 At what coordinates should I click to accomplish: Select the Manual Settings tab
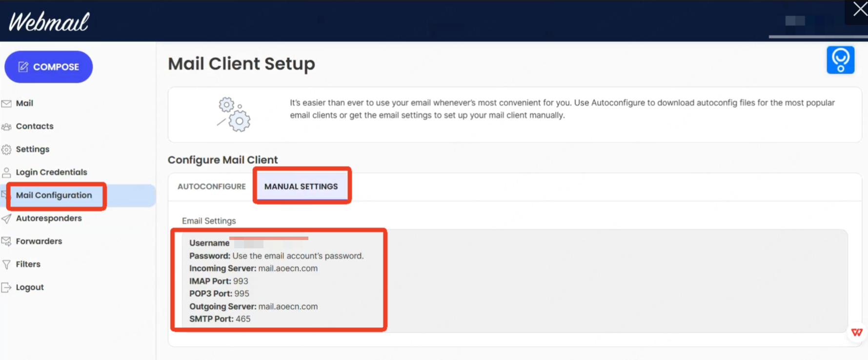pos(301,186)
